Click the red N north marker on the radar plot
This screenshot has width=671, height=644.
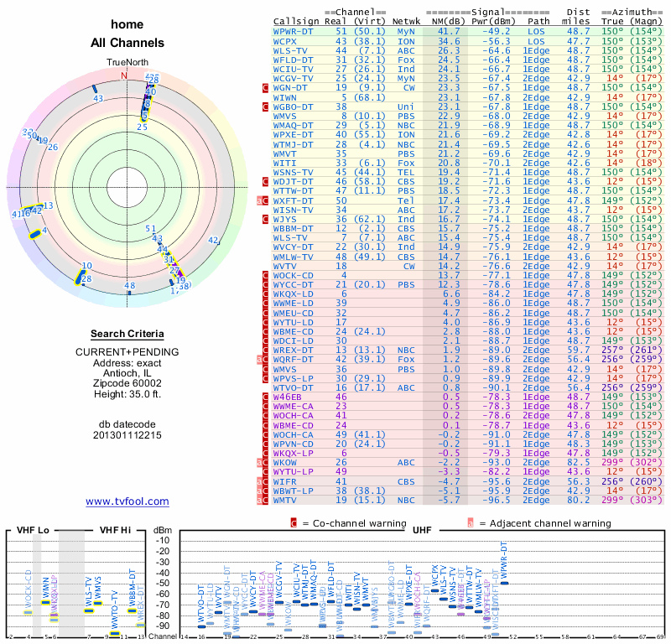123,75
